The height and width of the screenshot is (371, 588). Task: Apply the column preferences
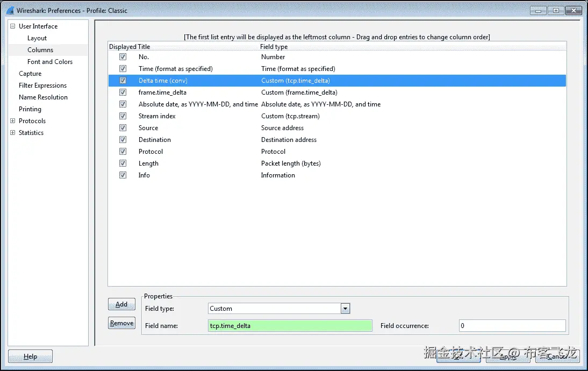point(507,356)
